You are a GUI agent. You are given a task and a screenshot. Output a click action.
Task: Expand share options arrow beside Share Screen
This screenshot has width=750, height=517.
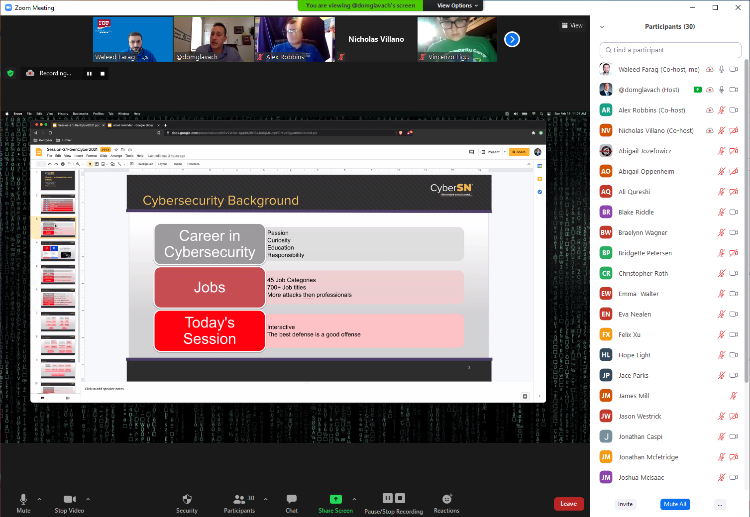click(x=354, y=499)
